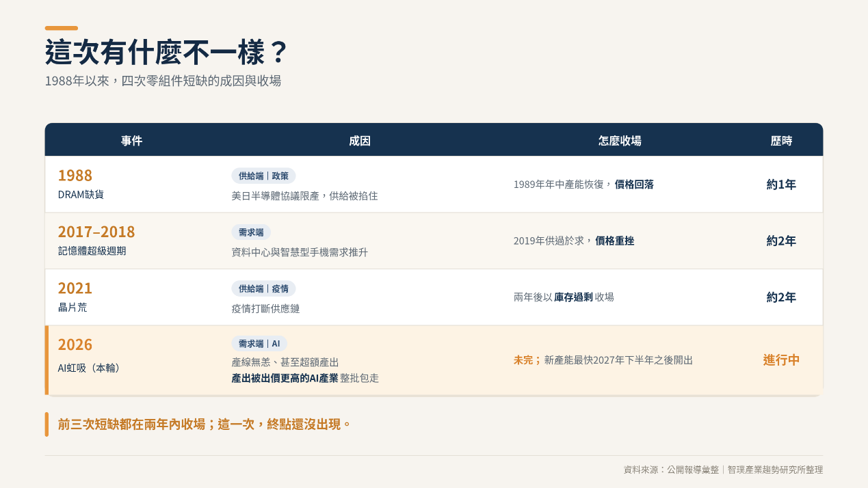Image resolution: width=868 pixels, height=488 pixels.
Task: Click the 供給端｜疫情 tag
Action: click(x=263, y=288)
